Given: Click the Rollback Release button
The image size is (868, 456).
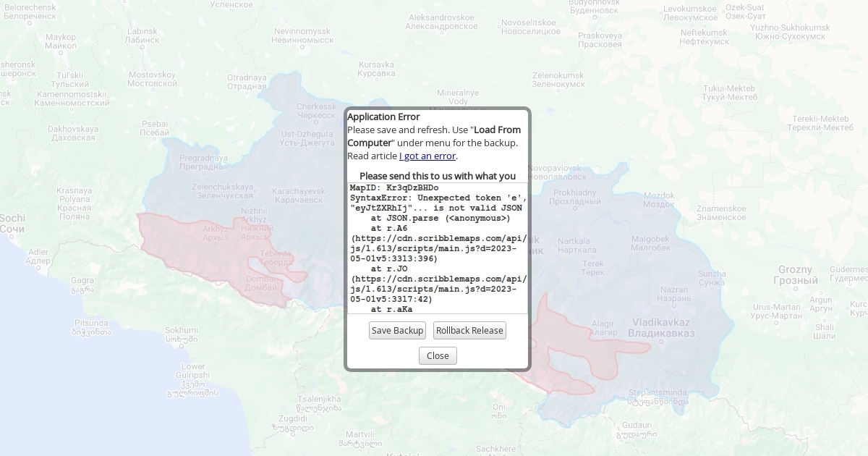Looking at the screenshot, I should tap(469, 330).
